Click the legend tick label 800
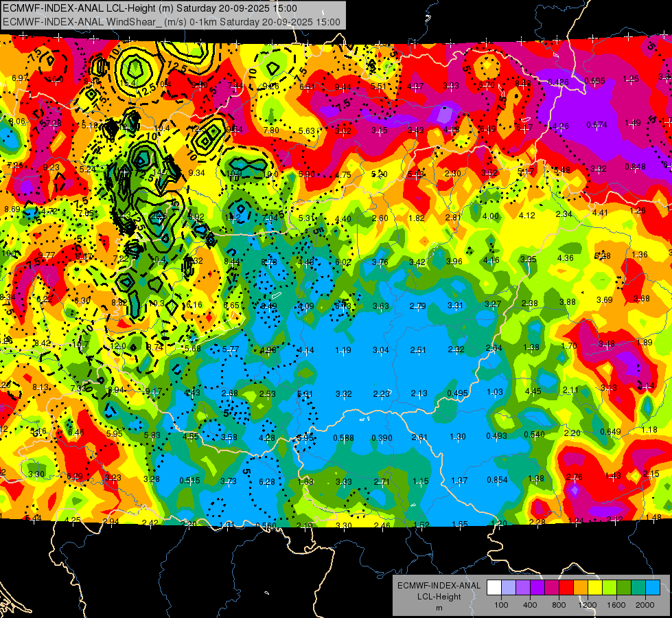Viewport: 672px width, 618px height. (x=559, y=605)
